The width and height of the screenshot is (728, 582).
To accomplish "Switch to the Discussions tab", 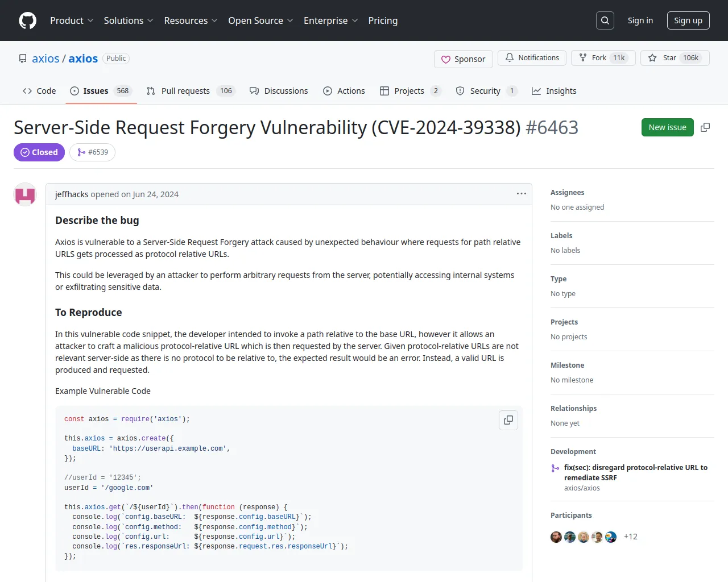I will pos(279,91).
